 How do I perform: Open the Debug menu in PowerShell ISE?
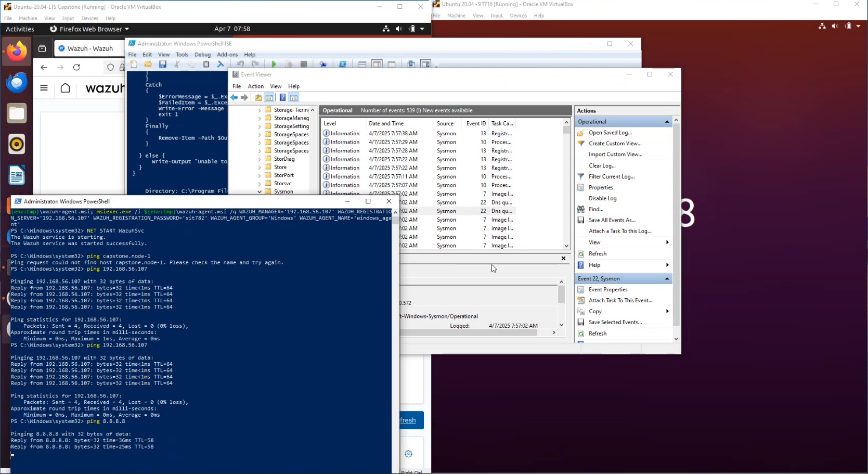pos(202,55)
